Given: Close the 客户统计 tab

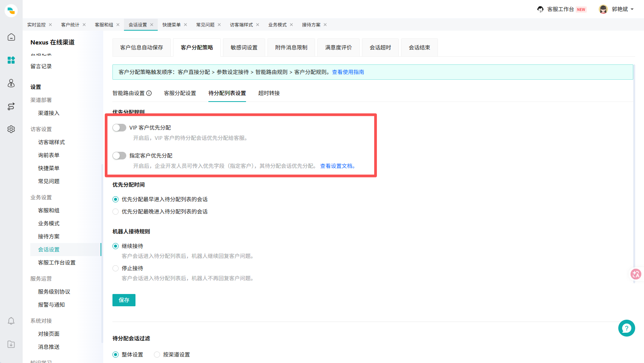Looking at the screenshot, I should 84,25.
